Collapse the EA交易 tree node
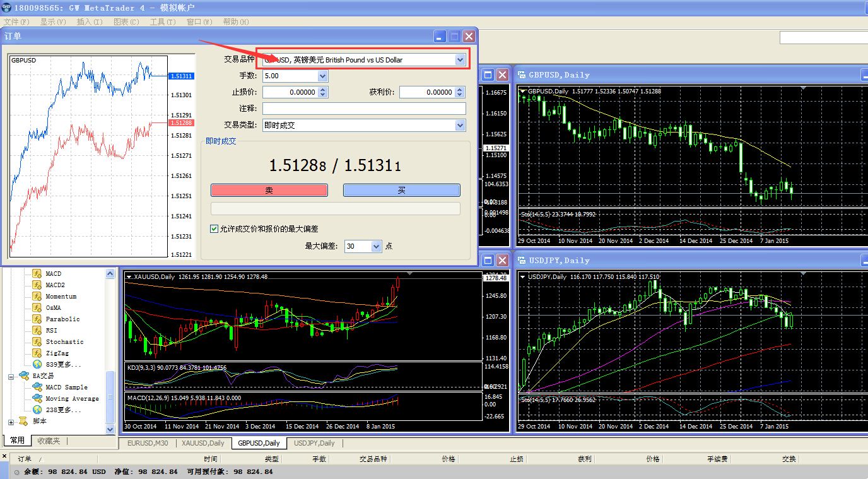Viewport: 868px width, 479px height. pos(11,376)
